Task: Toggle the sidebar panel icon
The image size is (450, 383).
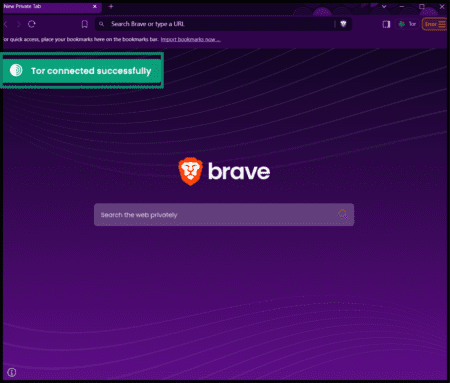Action: coord(386,24)
